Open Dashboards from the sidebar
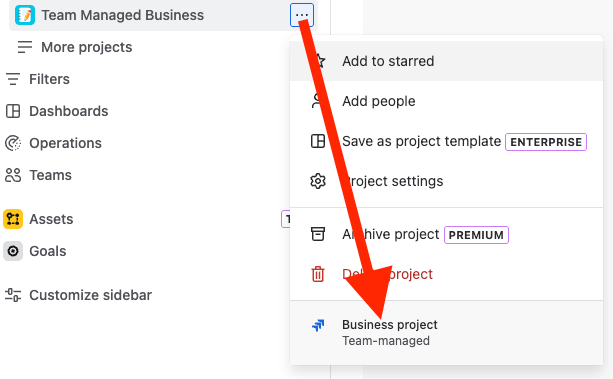This screenshot has width=613, height=379. click(x=68, y=111)
